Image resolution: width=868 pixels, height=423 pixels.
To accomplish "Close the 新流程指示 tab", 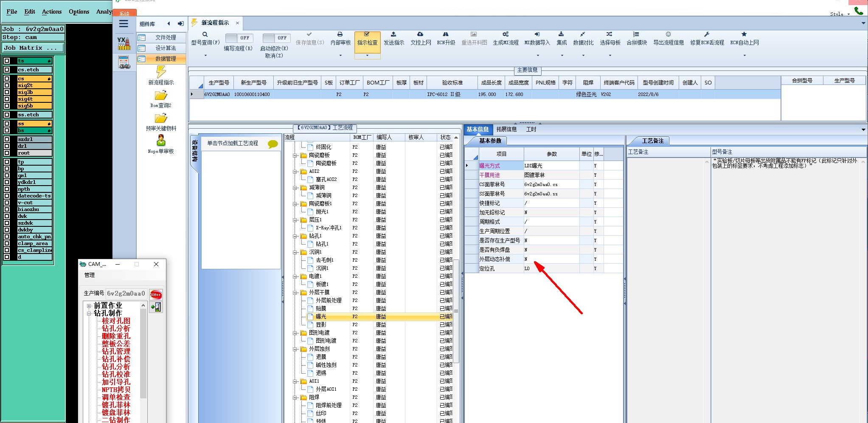I will (237, 23).
